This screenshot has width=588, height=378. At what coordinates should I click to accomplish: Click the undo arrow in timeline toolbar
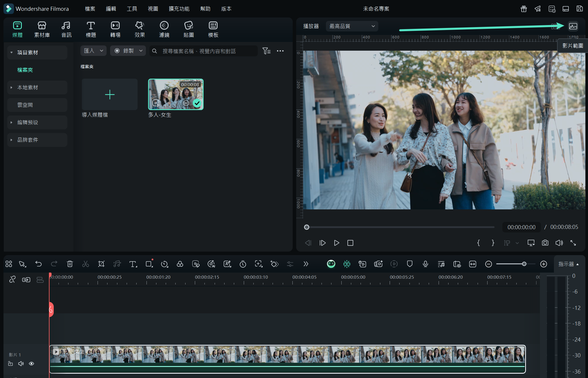[x=38, y=264]
